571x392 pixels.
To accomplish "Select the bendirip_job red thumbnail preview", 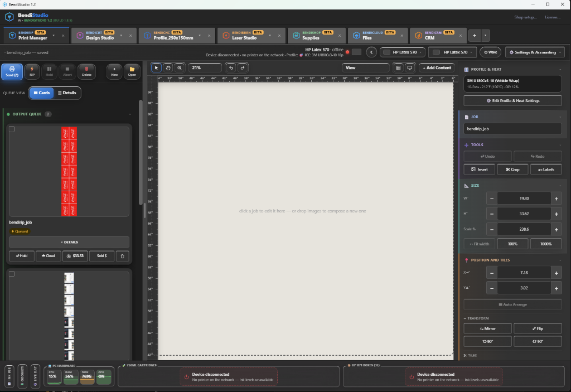I will 69,172.
